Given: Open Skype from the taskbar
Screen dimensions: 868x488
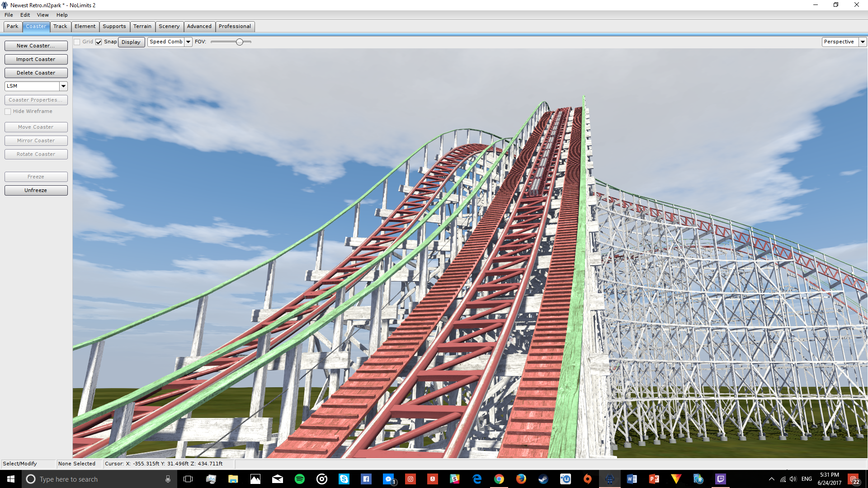Looking at the screenshot, I should [x=344, y=479].
